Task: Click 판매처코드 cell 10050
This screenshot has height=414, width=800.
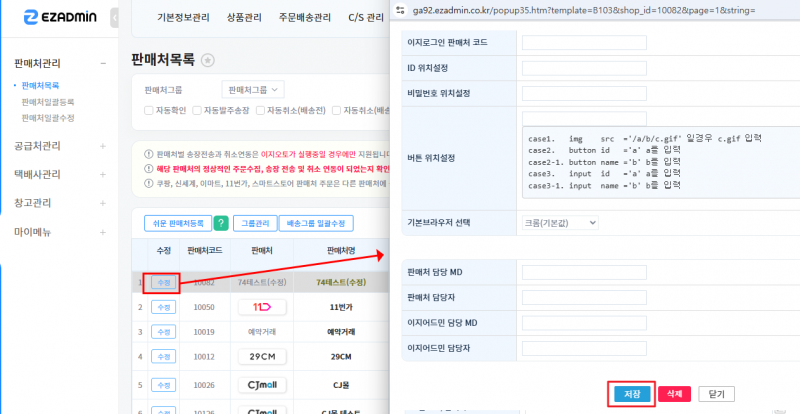Action: tap(204, 307)
